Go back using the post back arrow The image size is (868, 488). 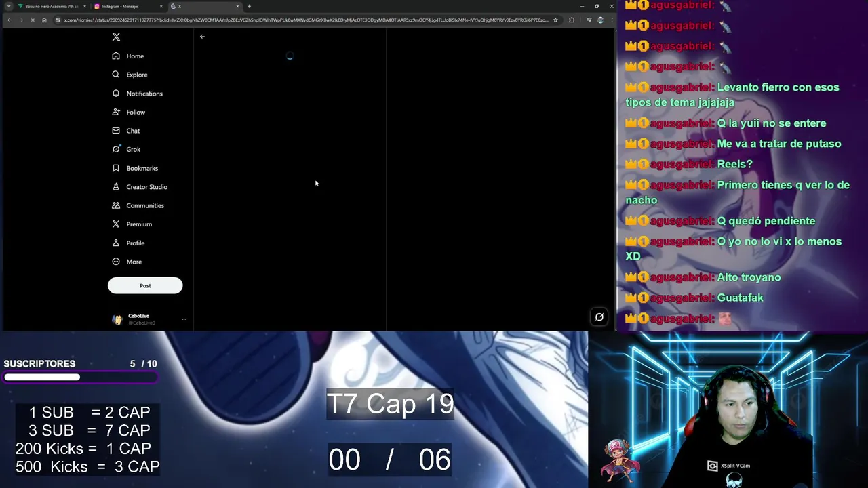coord(202,37)
